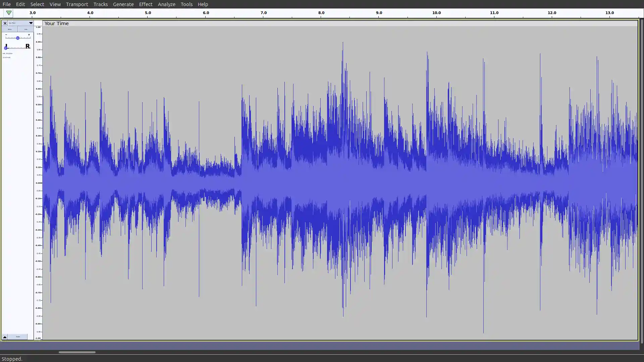Adjust the track gain slider thumb
This screenshot has width=644, height=362.
point(17,38)
